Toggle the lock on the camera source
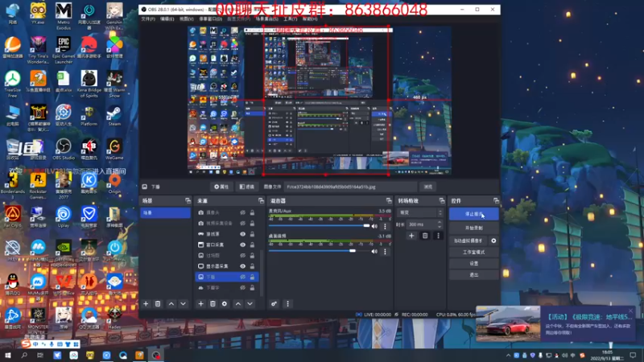 tap(252, 212)
